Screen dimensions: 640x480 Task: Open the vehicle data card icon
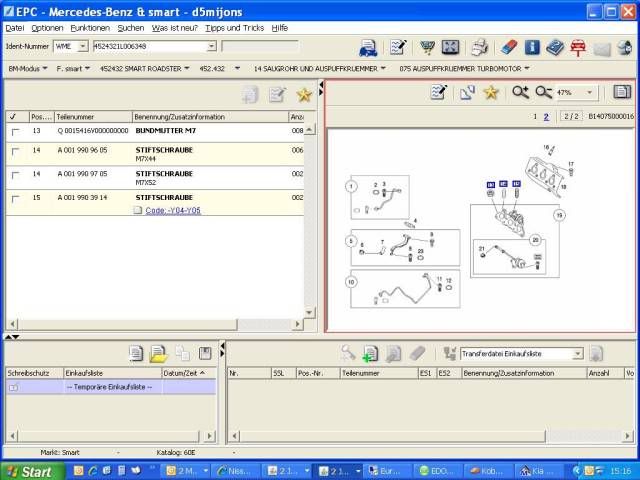point(368,48)
